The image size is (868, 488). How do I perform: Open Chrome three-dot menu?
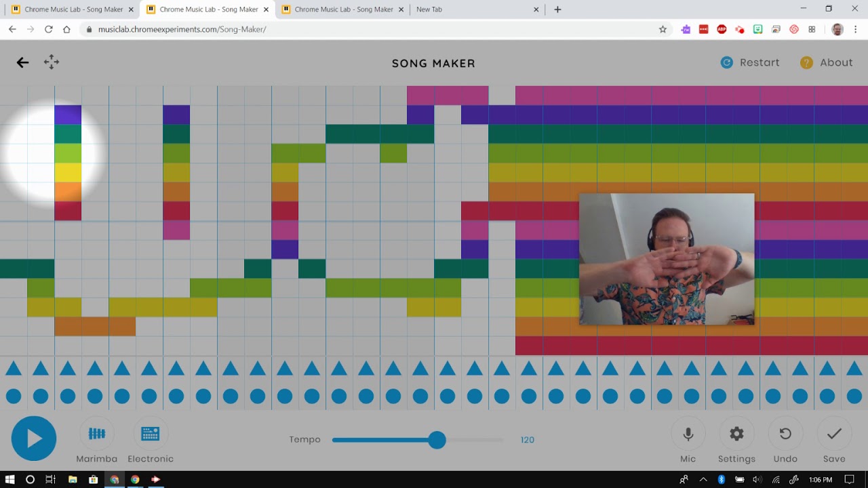(x=856, y=29)
